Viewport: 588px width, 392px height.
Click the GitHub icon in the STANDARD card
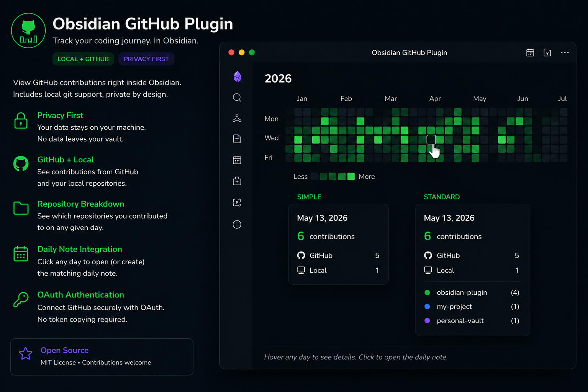click(428, 255)
